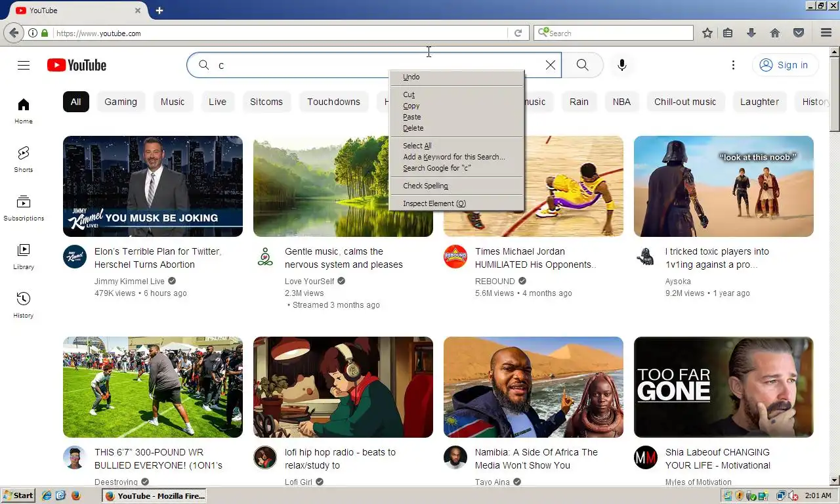Viewport: 840px width, 504px height.
Task: Choose Select All in the context menu
Action: pos(457,146)
